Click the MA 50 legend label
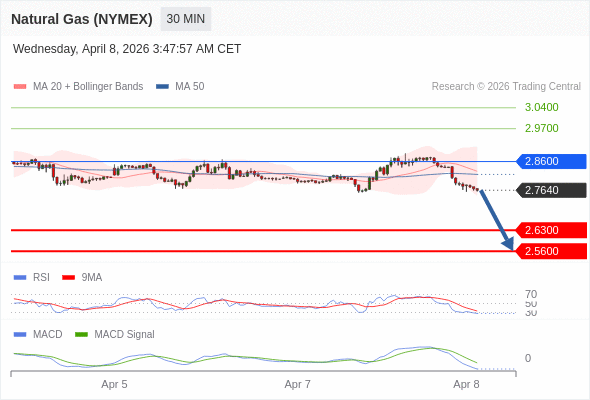The width and height of the screenshot is (590, 400). 190,87
